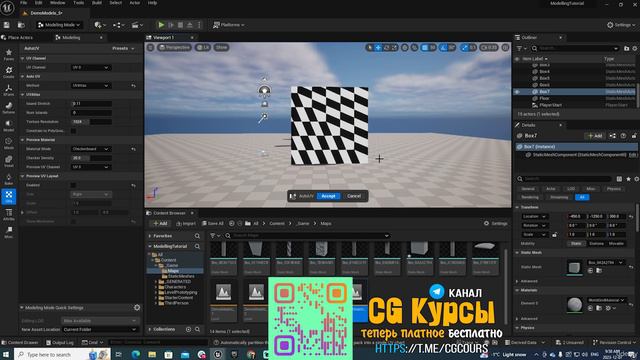Reset the Method value to default
The image size is (640, 360).
(133, 86)
